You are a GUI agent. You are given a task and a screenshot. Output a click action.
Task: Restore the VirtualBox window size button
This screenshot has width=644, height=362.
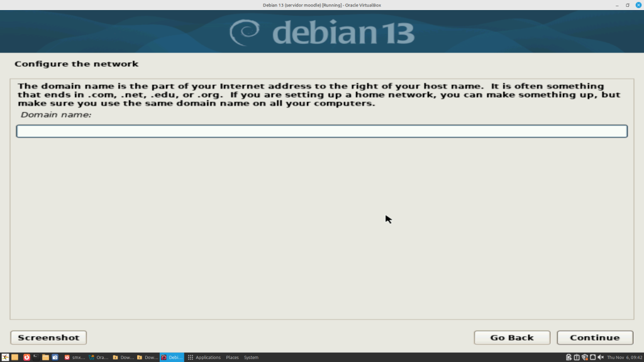[627, 5]
